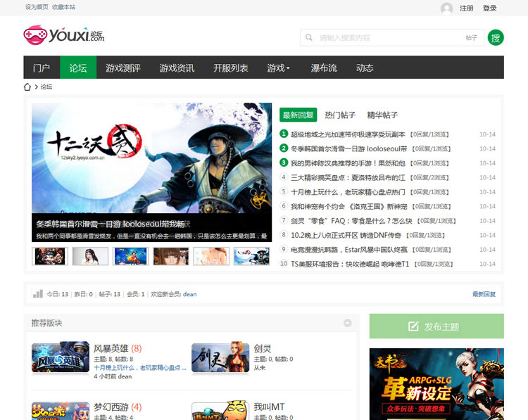This screenshot has height=420, width=528.
Task: Click the 论坛 breadcrumb link
Action: pyautogui.click(x=46, y=87)
